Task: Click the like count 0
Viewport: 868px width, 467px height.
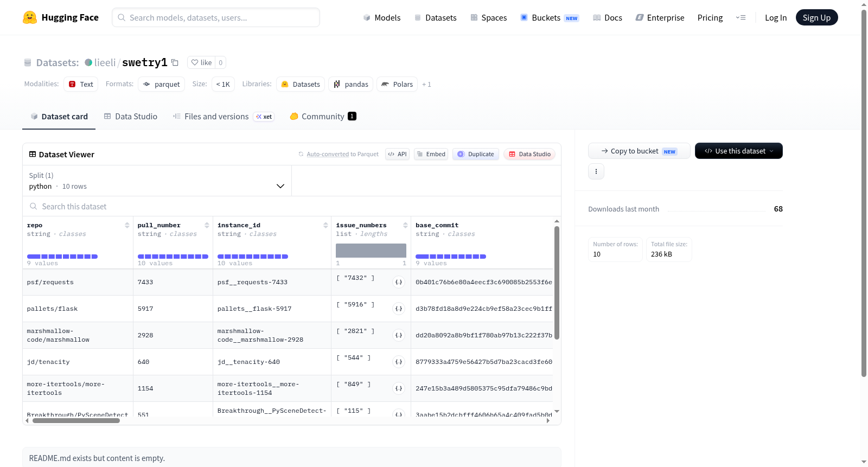Action: click(220, 62)
